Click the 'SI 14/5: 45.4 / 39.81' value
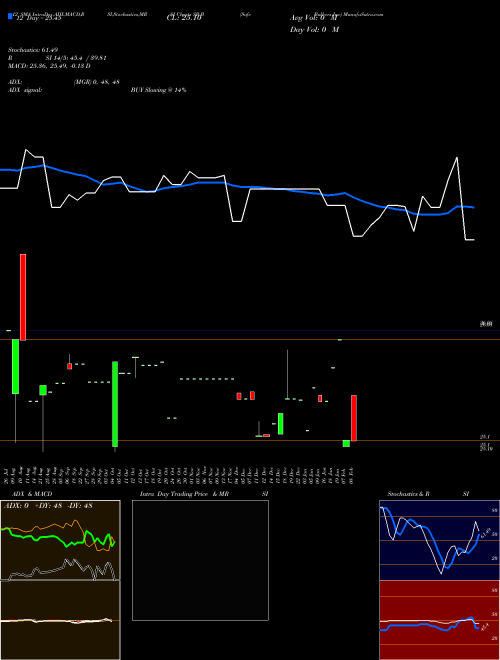Viewport: 500px width, 660px height. (76, 58)
